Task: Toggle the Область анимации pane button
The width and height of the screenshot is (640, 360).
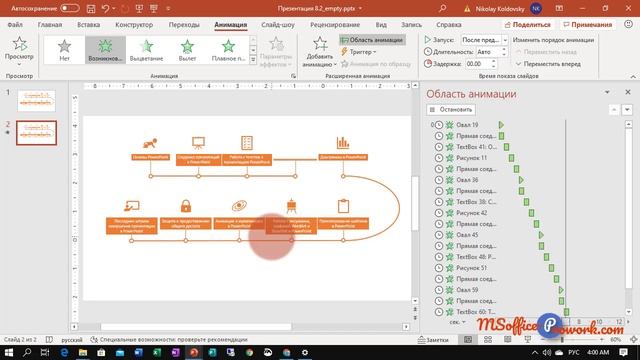Action: [372, 40]
